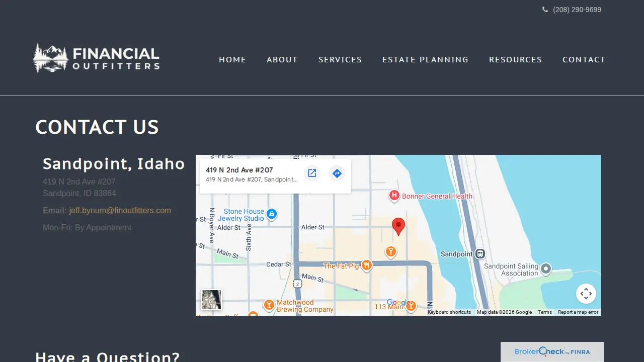Open the CONTACT menu item
The width and height of the screenshot is (644, 362).
pyautogui.click(x=584, y=59)
